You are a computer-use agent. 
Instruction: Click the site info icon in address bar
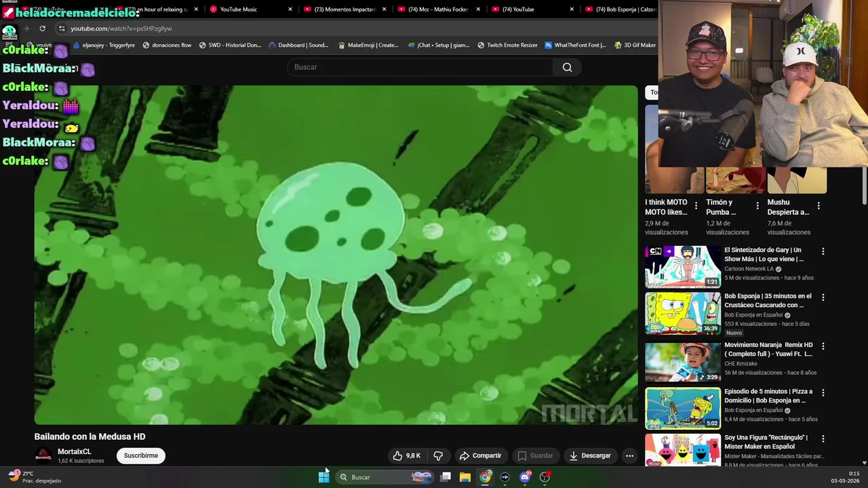(x=61, y=28)
